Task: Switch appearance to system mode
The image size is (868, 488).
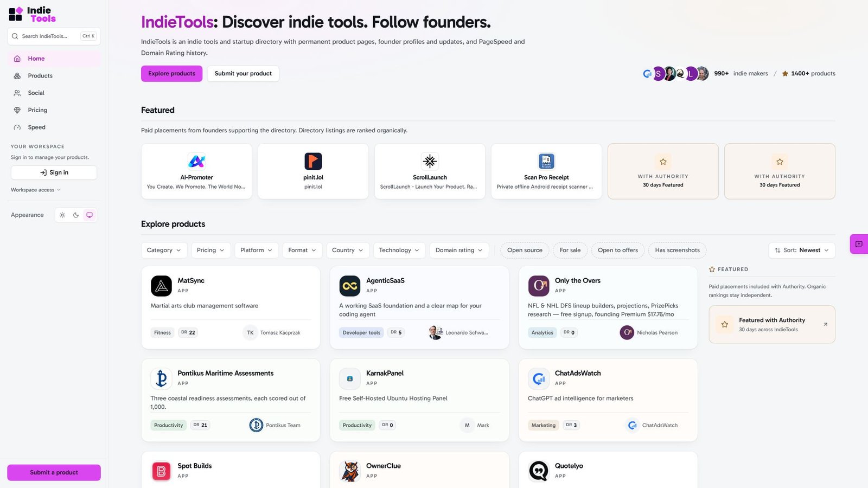Action: pyautogui.click(x=90, y=215)
